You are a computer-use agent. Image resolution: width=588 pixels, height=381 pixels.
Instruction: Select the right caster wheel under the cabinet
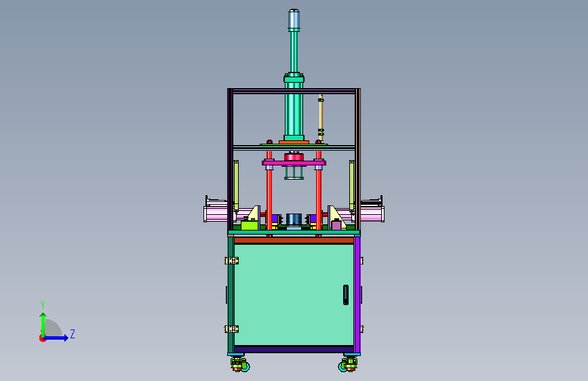[x=348, y=365]
